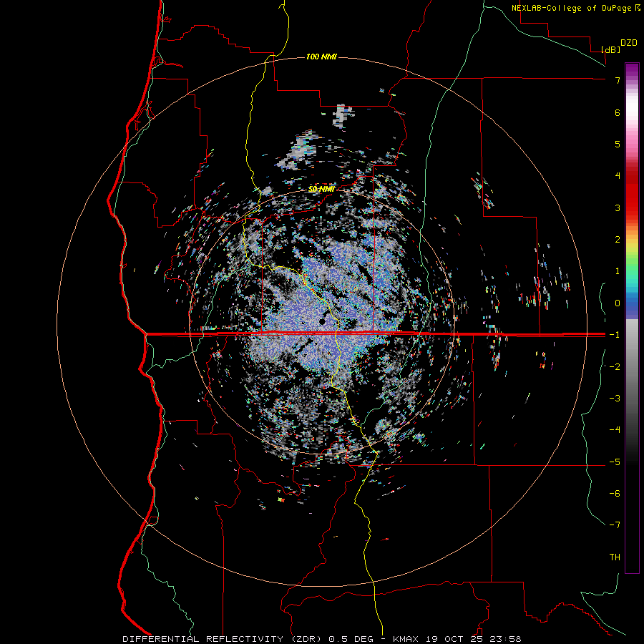Click the 5 value on color scale

[x=618, y=144]
